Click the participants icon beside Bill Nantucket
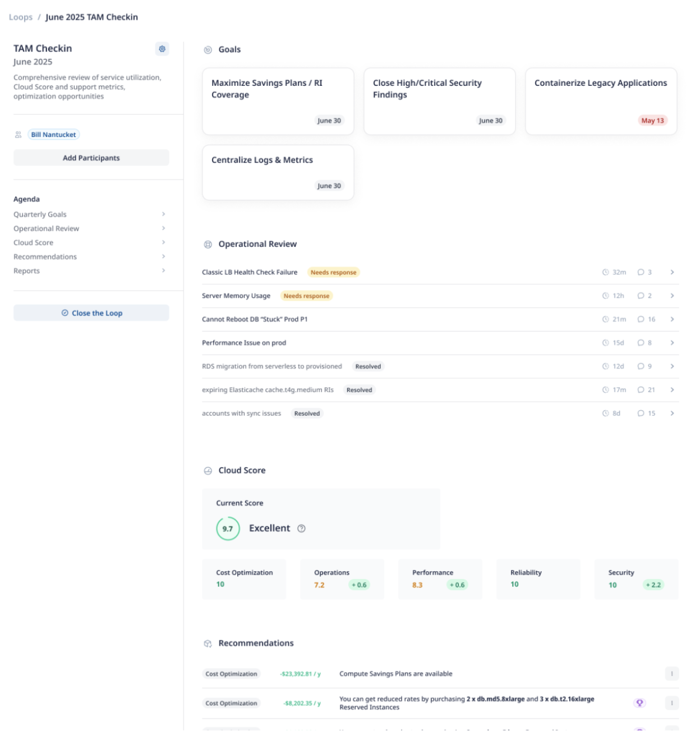This screenshot has height=735, width=700. click(x=19, y=135)
